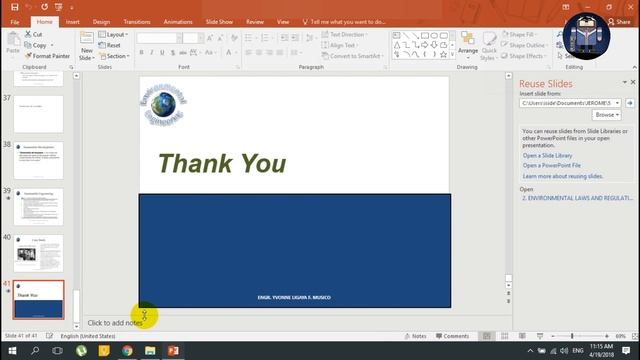Click the zoom in plus button

pyautogui.click(x=607, y=336)
